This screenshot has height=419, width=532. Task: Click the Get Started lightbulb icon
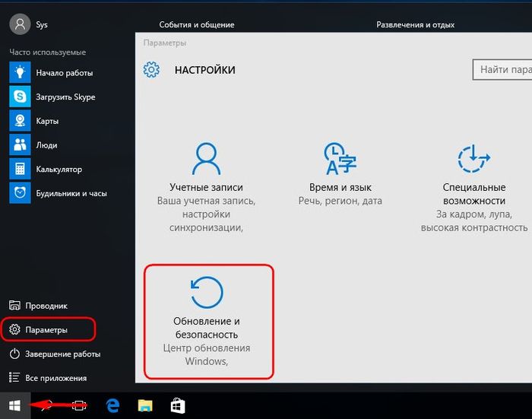[x=19, y=72]
